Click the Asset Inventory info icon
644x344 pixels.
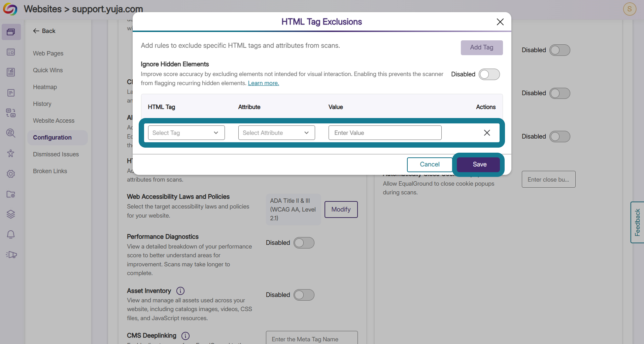[180, 291]
